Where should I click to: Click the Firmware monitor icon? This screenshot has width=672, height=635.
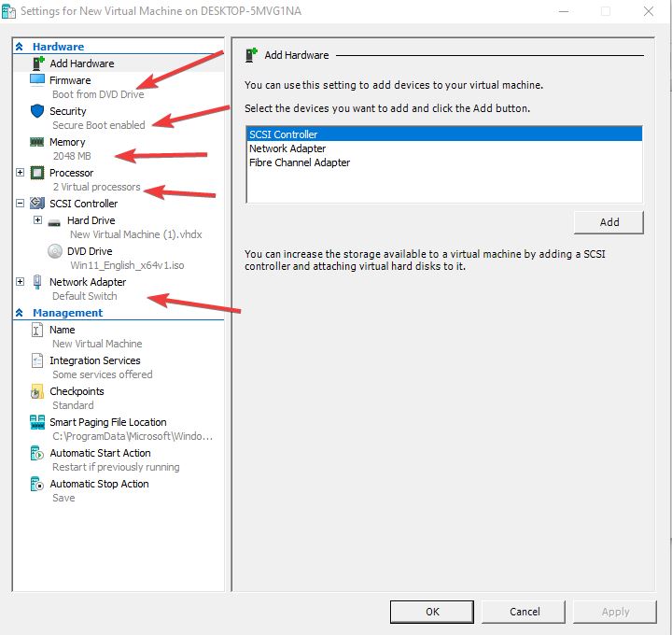click(37, 79)
